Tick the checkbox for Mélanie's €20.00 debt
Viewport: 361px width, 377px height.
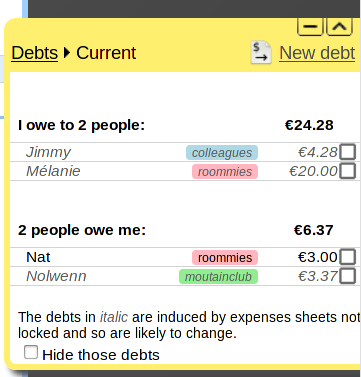(348, 171)
